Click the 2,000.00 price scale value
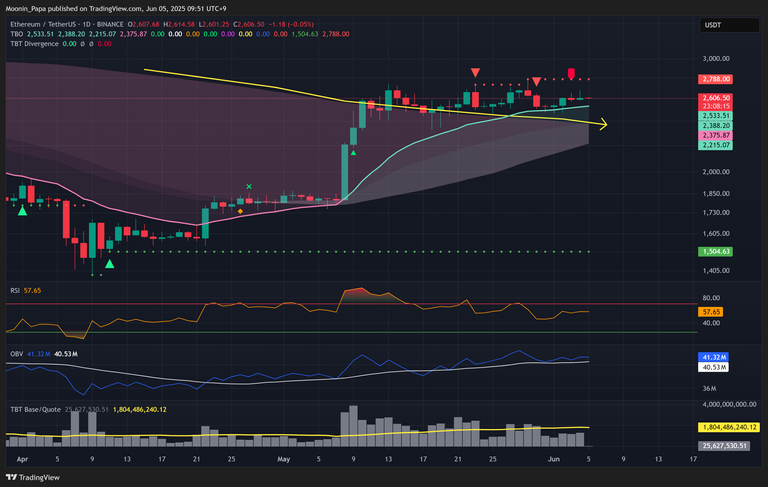This screenshot has width=768, height=487. click(x=716, y=171)
